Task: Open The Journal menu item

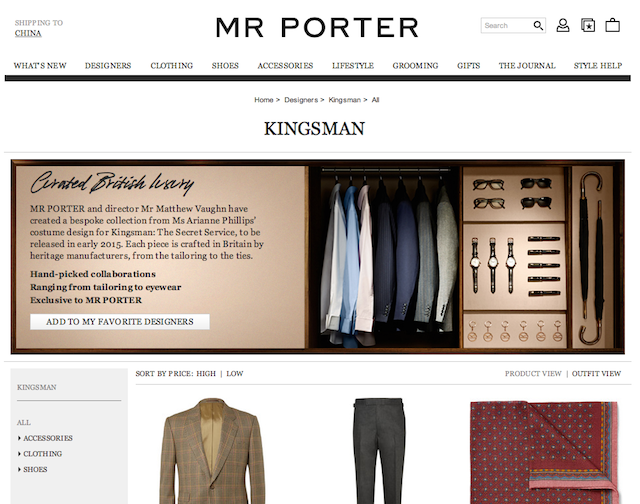Action: click(527, 66)
